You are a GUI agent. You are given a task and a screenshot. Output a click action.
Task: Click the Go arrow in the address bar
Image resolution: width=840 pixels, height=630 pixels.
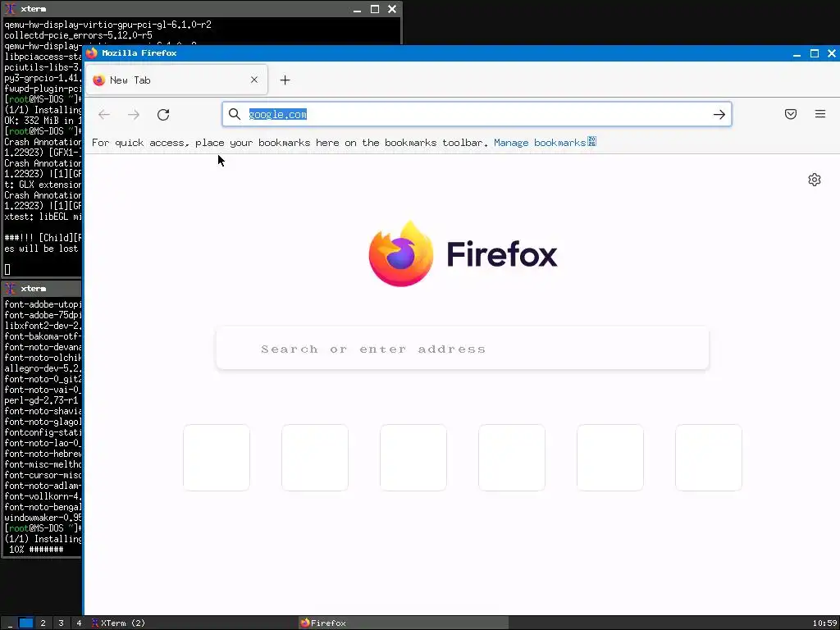click(x=719, y=114)
